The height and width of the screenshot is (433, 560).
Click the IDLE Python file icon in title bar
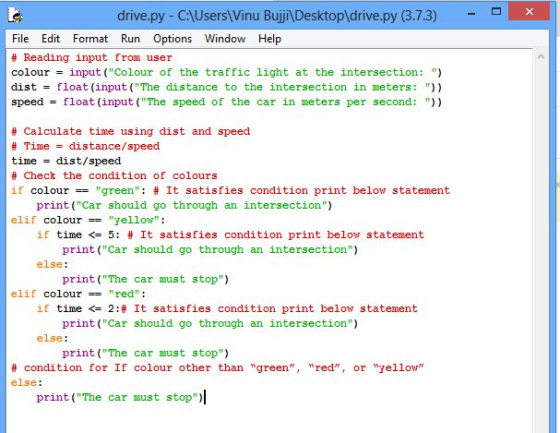pos(15,15)
